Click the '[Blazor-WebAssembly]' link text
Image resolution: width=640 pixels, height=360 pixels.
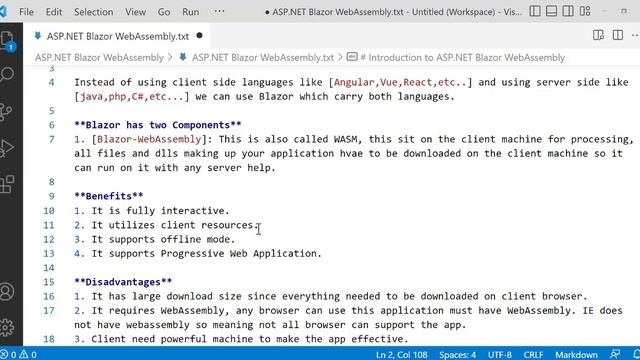(x=149, y=139)
